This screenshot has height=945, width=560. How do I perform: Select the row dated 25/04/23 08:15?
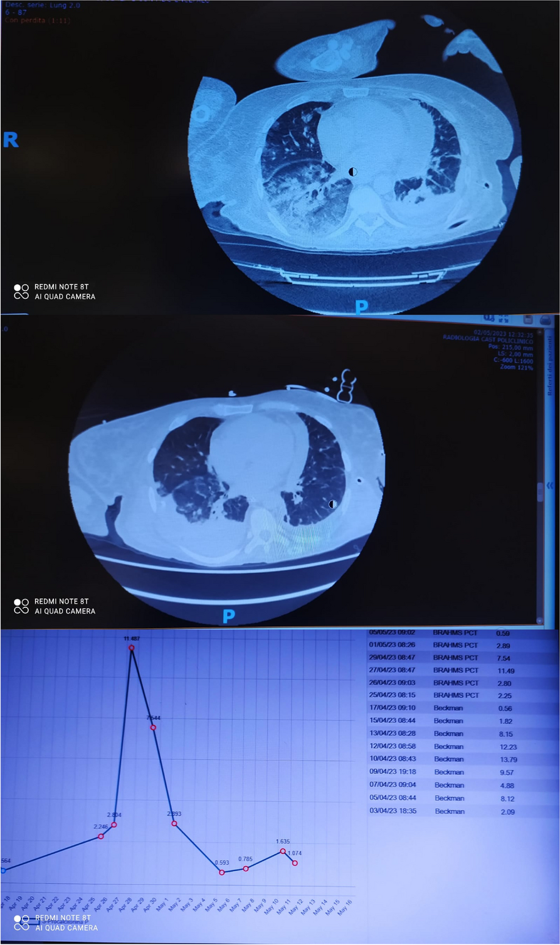[x=462, y=695]
